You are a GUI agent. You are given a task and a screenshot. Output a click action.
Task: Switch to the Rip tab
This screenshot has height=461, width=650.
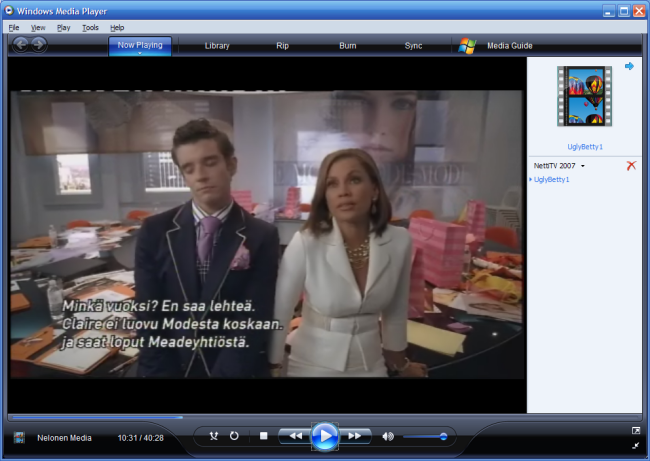[282, 46]
